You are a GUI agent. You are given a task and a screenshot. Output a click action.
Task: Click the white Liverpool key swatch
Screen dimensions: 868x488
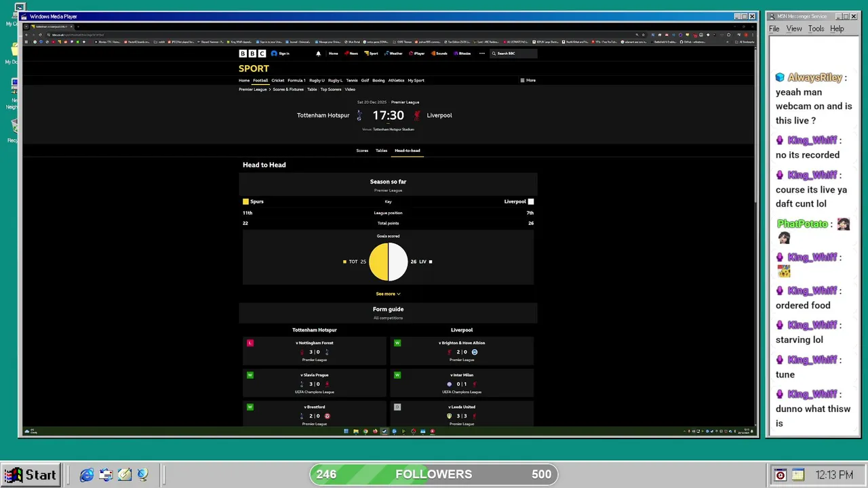[x=531, y=201]
